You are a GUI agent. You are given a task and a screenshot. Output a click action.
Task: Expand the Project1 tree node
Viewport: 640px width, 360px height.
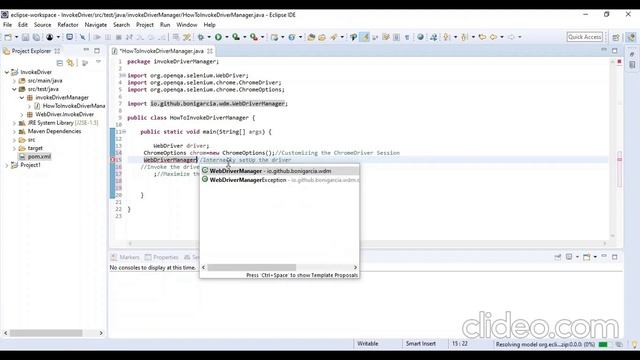[x=7, y=165]
